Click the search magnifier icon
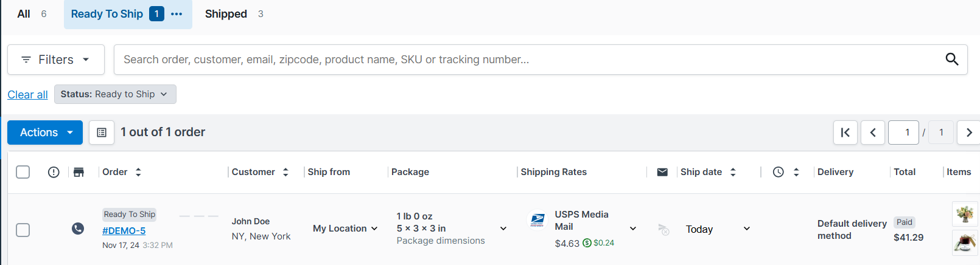 [951, 59]
